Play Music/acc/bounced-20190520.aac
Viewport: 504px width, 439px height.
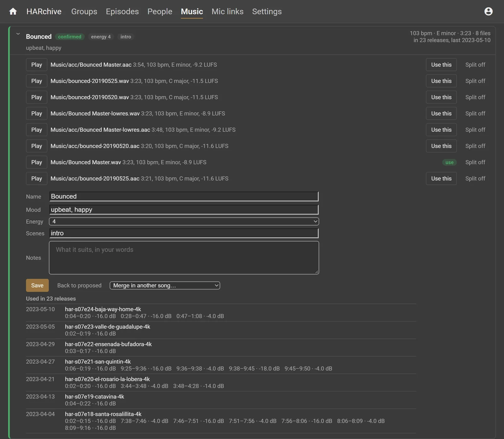[x=37, y=146]
